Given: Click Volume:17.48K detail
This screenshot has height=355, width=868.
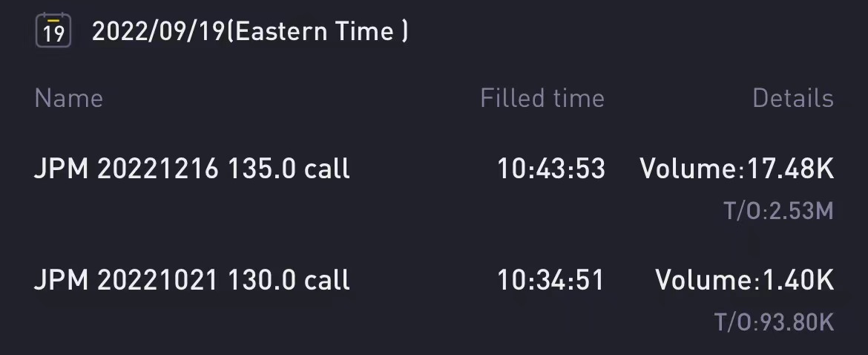Looking at the screenshot, I should 737,169.
